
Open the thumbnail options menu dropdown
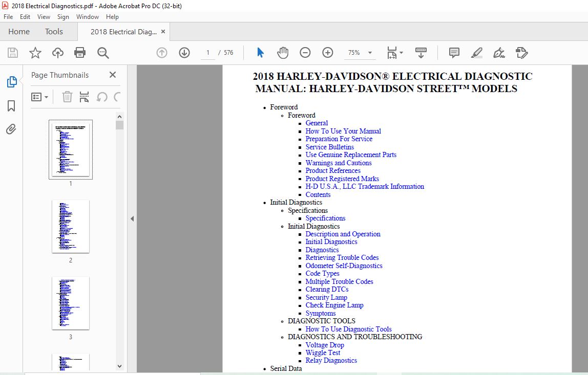pos(40,97)
